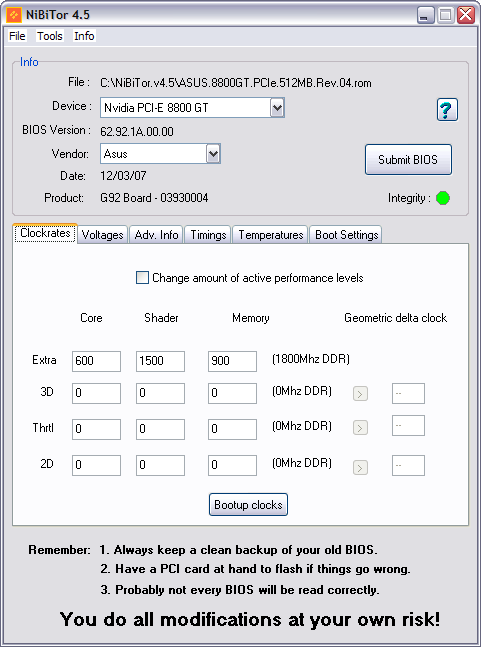This screenshot has width=481, height=647.
Task: Click the 2D Core clock field
Action: pyautogui.click(x=97, y=465)
